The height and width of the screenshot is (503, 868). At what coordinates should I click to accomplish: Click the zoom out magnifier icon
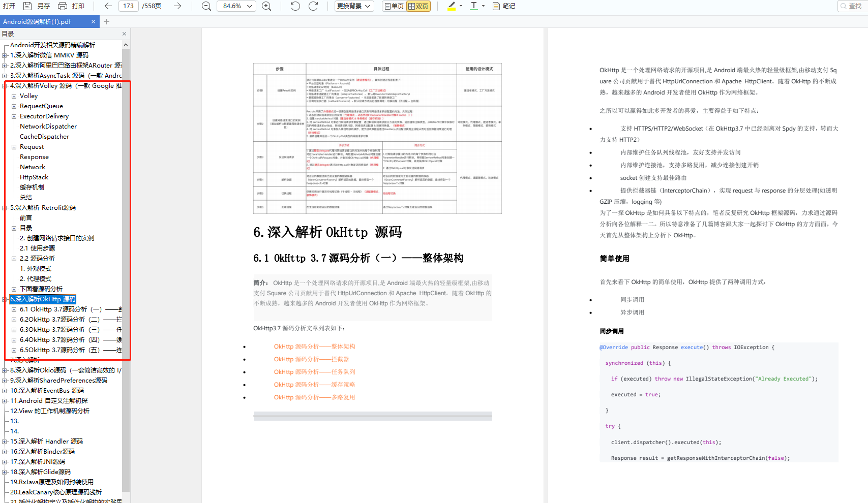[x=206, y=6]
